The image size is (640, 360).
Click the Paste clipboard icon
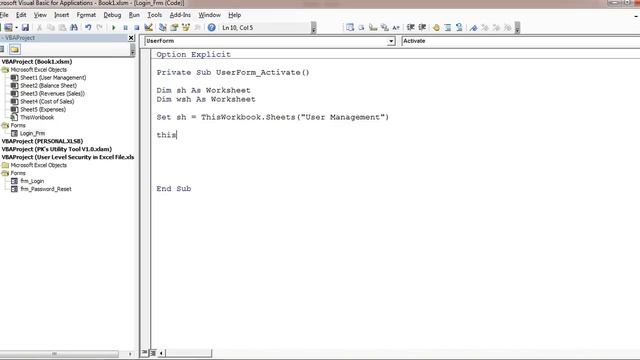[x=62, y=28]
